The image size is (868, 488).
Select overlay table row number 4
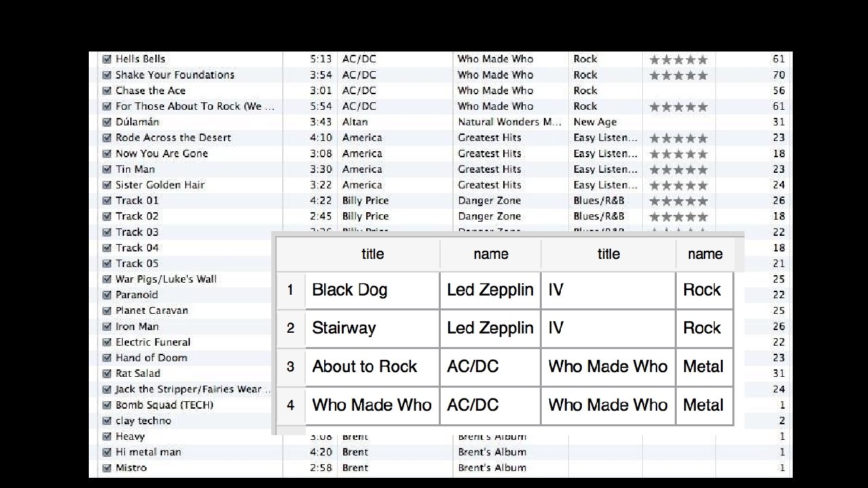click(x=290, y=405)
